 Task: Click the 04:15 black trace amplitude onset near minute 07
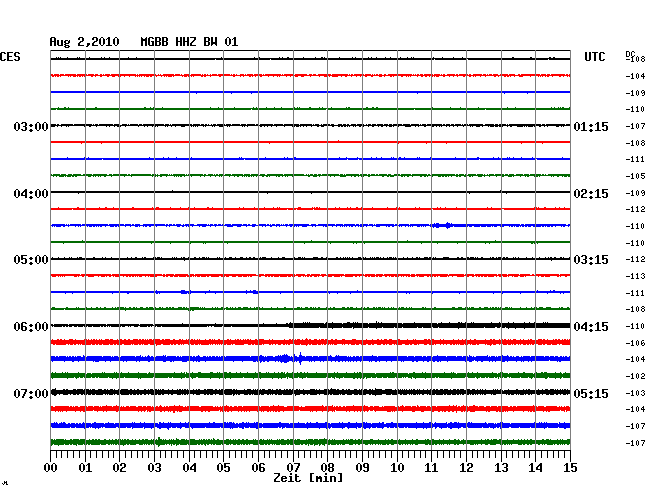click(291, 325)
